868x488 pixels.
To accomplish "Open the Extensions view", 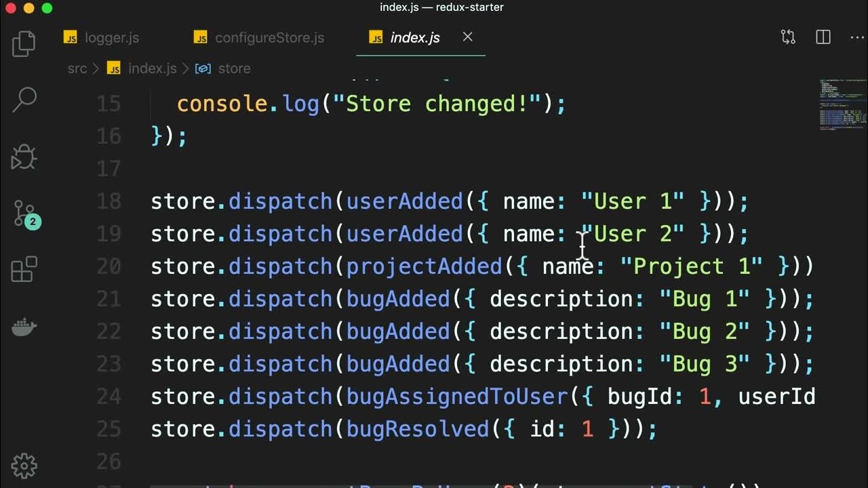I will tap(24, 270).
